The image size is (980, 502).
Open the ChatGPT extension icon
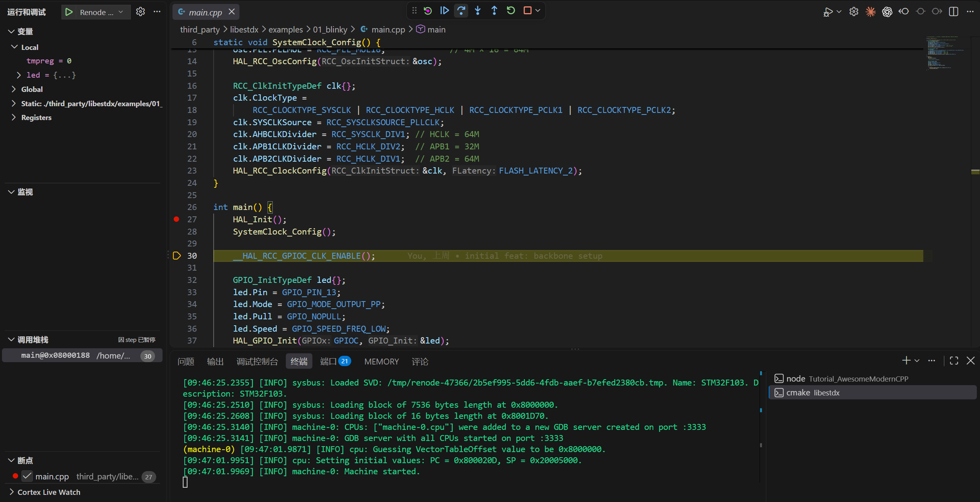[887, 12]
